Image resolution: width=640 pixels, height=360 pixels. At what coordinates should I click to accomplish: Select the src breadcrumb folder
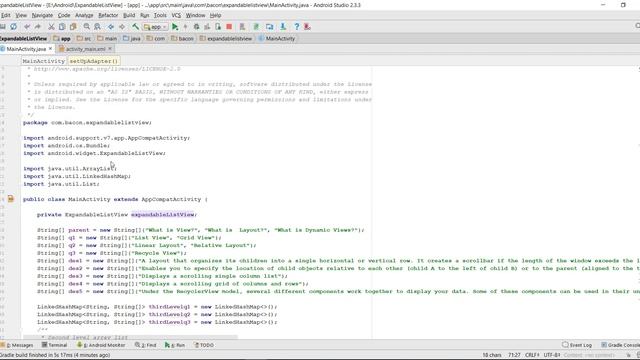[84, 38]
